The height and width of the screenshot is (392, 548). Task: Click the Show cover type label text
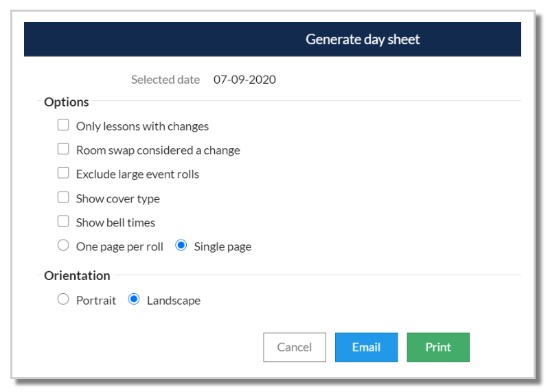pos(118,199)
